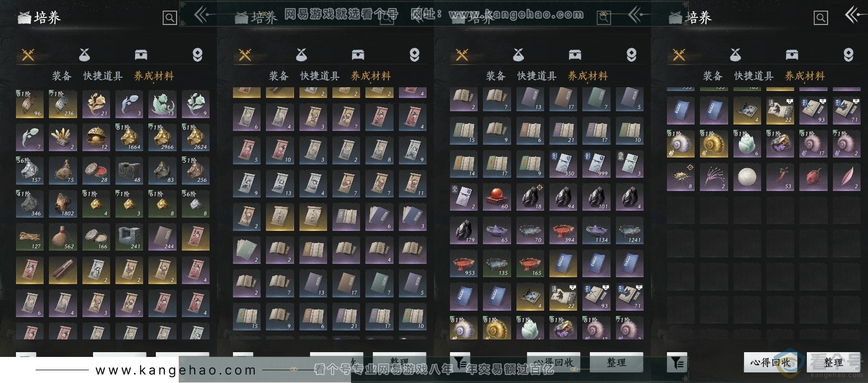Viewport: 868px width, 383px height.
Task: Select purple bowl item with count 1134
Action: pos(596,230)
